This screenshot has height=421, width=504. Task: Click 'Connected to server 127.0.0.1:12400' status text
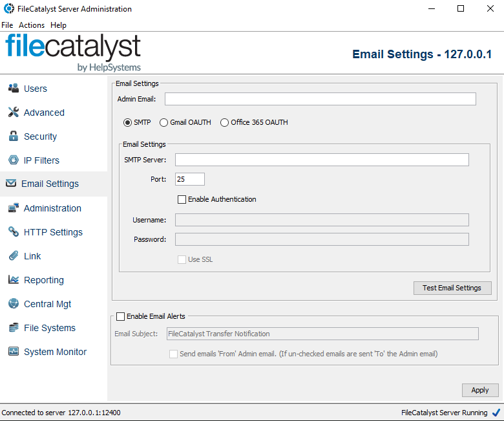click(61, 413)
